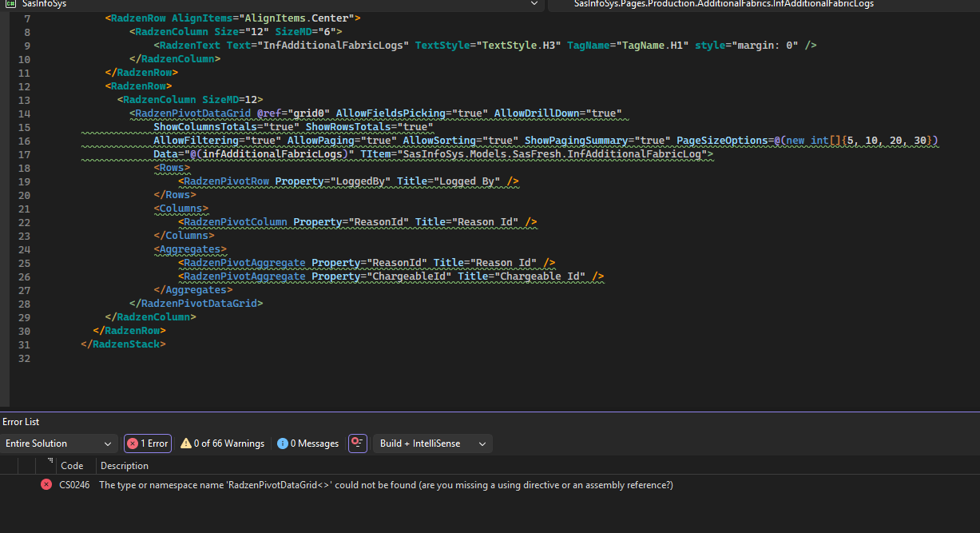Click the yellow warning triangle icon
Screen dimensions: 980x533
pyautogui.click(x=186, y=444)
